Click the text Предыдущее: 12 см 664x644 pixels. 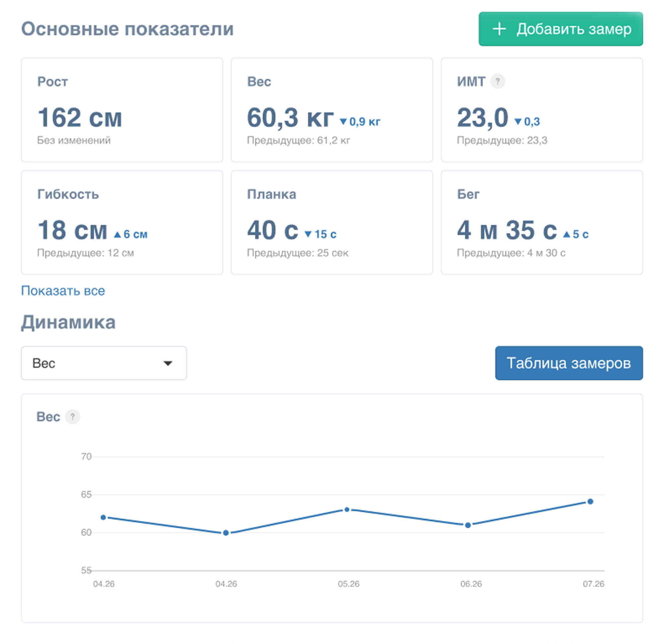coord(85,253)
